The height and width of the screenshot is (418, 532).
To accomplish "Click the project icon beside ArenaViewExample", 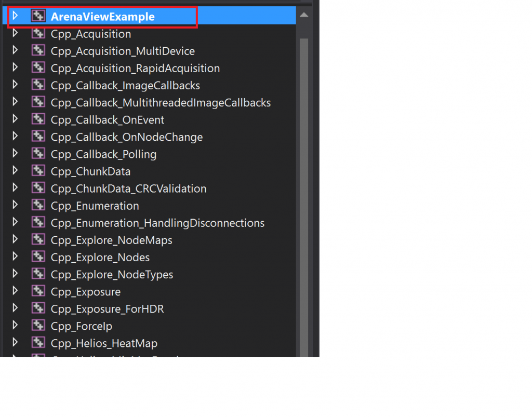I will pyautogui.click(x=38, y=16).
